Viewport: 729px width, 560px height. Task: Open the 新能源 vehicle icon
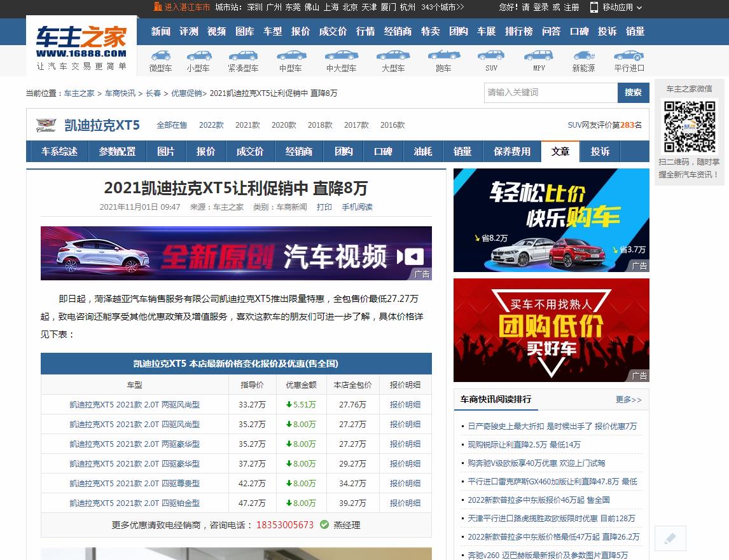point(583,56)
